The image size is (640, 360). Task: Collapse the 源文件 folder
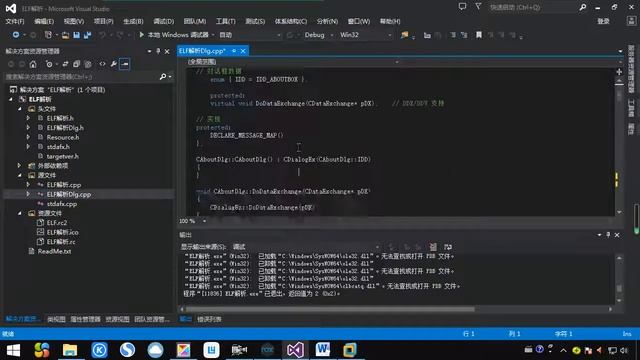[20, 175]
